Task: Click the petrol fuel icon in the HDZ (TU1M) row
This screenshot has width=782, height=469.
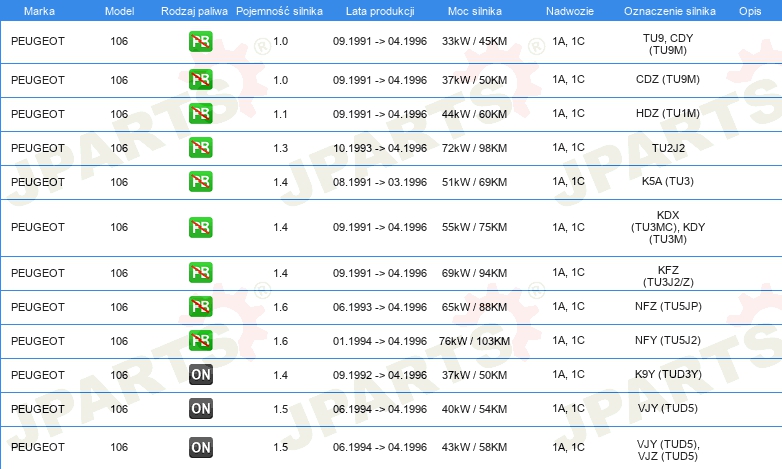Action: pyautogui.click(x=200, y=114)
